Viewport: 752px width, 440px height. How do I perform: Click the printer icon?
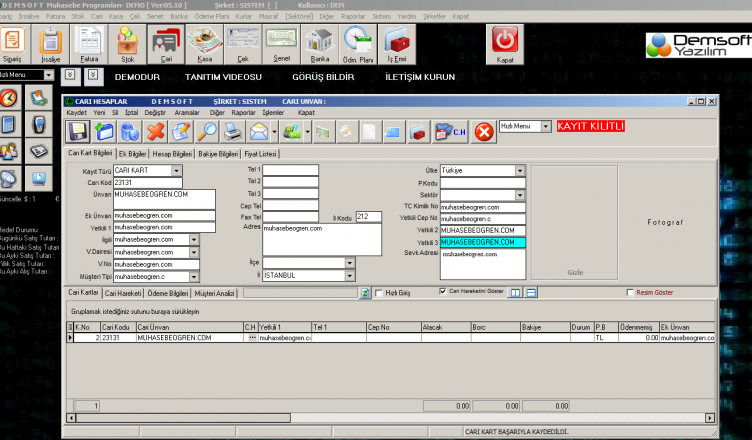pos(233,131)
